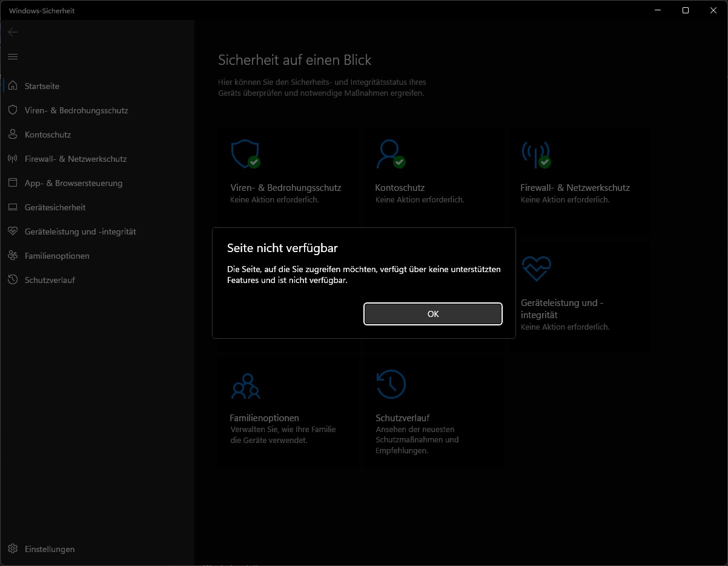Select Gerätesicherheit in the sidebar
The image size is (728, 566).
(55, 207)
